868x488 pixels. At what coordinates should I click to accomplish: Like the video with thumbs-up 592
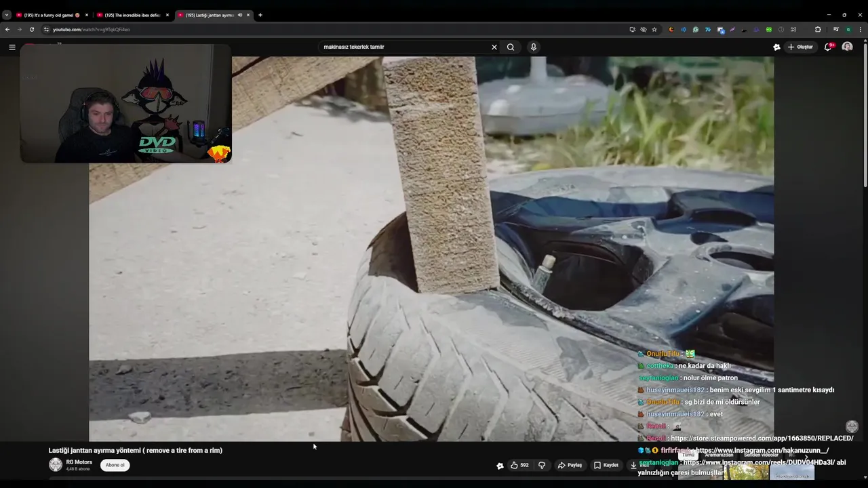click(519, 465)
